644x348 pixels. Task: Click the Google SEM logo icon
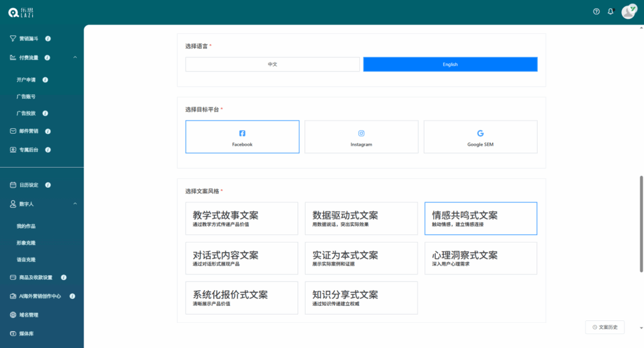click(480, 133)
